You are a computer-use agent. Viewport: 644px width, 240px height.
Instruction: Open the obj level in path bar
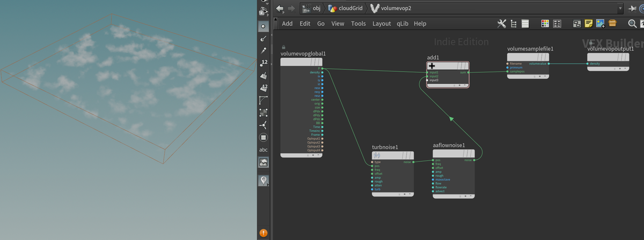[312, 8]
